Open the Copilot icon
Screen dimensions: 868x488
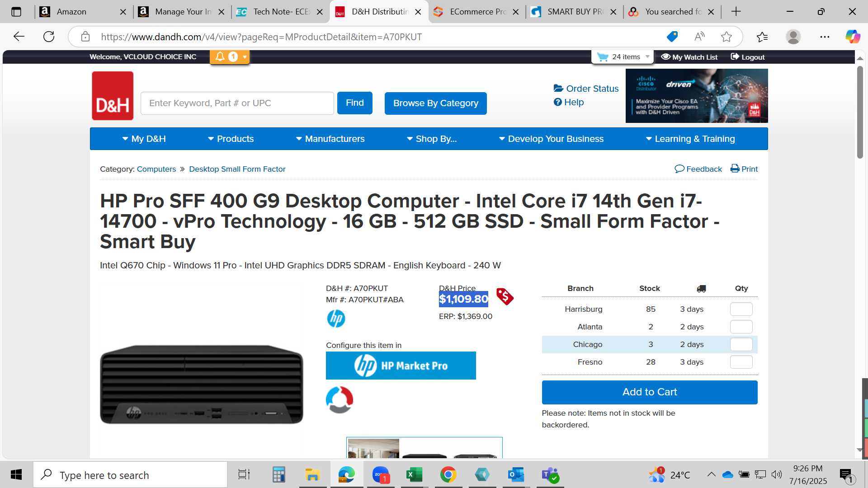pos(853,37)
